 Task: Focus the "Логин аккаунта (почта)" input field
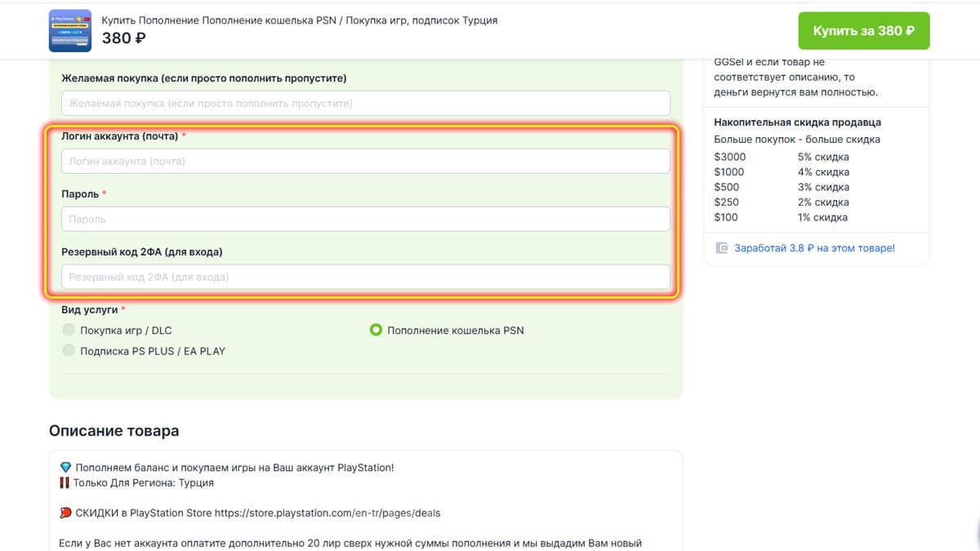[366, 162]
